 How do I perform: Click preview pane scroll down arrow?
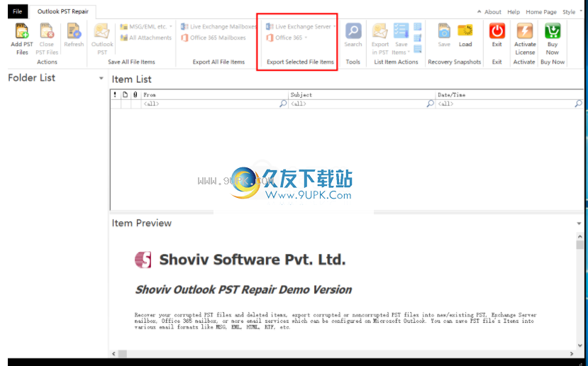(x=579, y=345)
